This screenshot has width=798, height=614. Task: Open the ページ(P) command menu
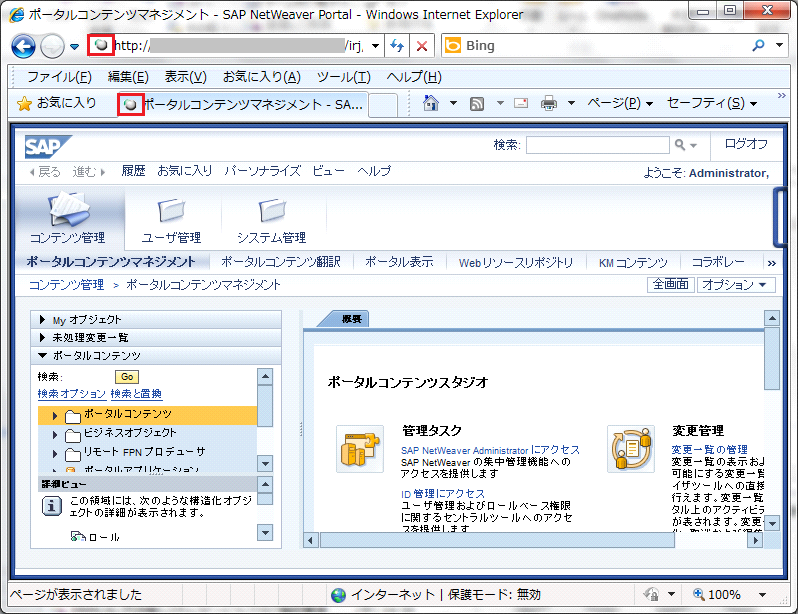(620, 104)
